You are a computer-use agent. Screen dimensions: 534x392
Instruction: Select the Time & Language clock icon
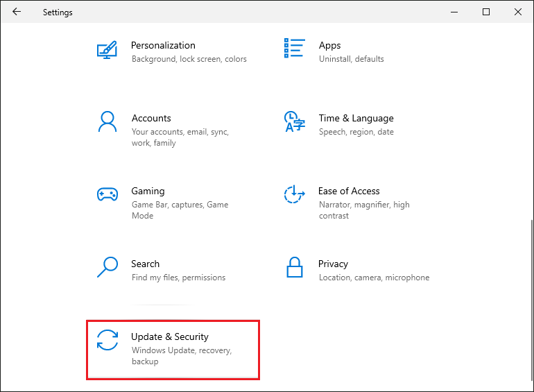click(x=295, y=121)
